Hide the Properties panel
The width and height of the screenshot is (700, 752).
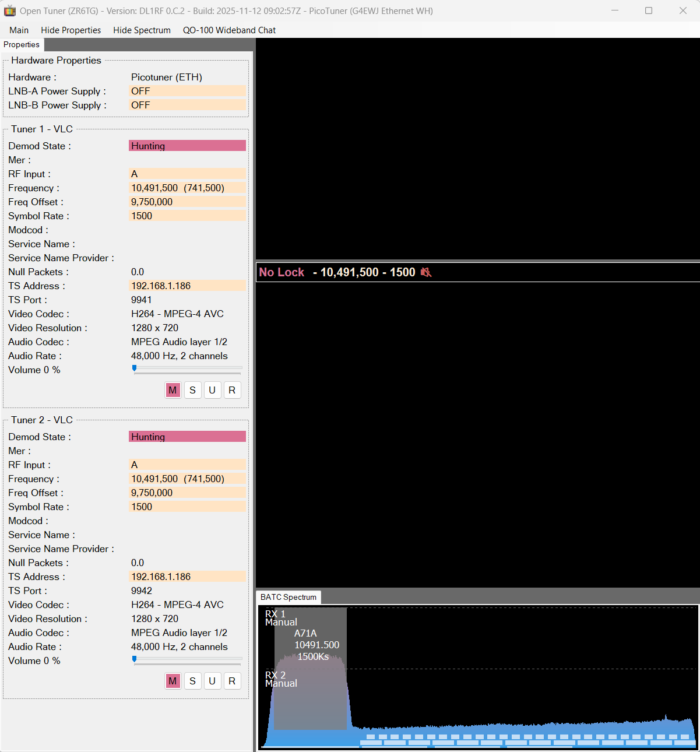tap(71, 30)
